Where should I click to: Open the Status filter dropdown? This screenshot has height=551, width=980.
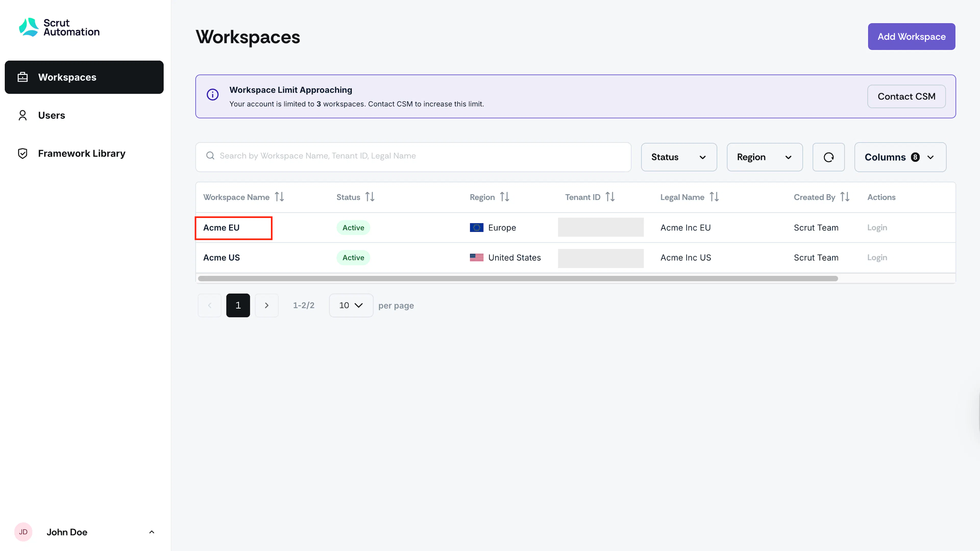[679, 157]
